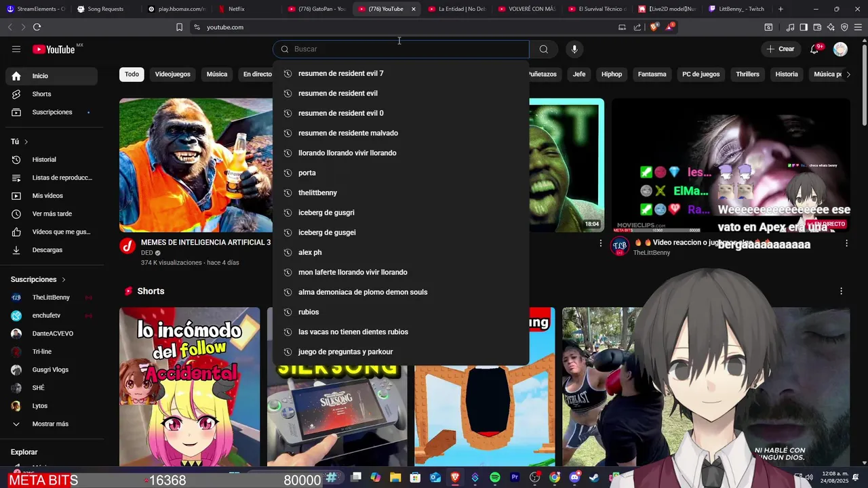The image size is (868, 488).
Task: Select the Thrillers category chip
Action: (x=747, y=74)
